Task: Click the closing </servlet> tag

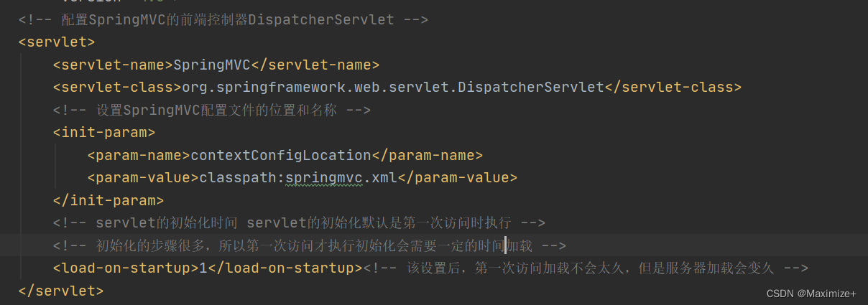Action: 61,291
